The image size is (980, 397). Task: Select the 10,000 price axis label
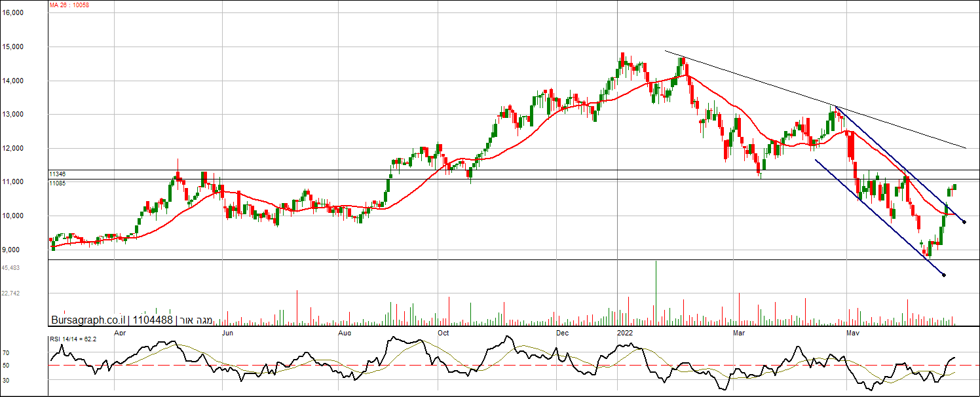(12, 216)
